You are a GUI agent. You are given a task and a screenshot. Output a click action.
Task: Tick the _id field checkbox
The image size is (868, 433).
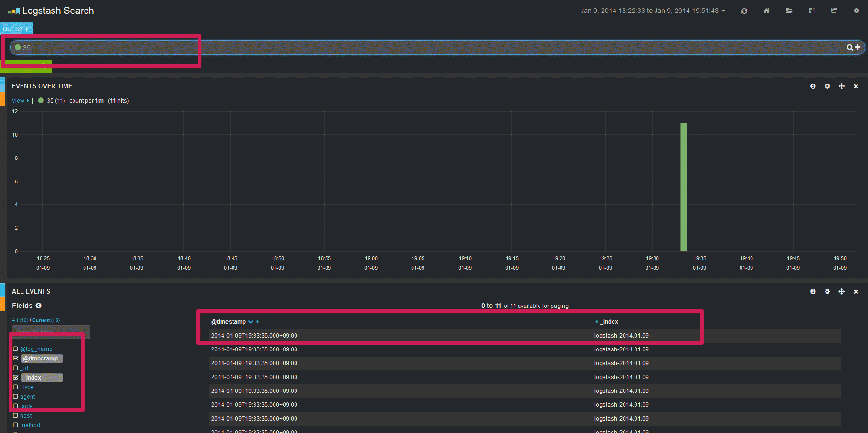coord(16,368)
